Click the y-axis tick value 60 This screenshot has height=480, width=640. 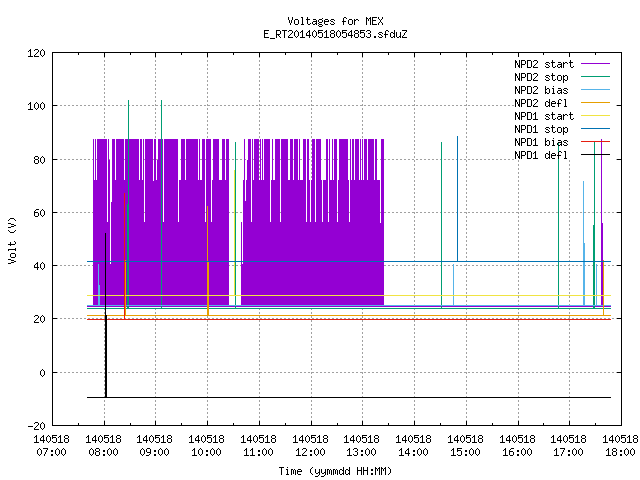pyautogui.click(x=39, y=213)
